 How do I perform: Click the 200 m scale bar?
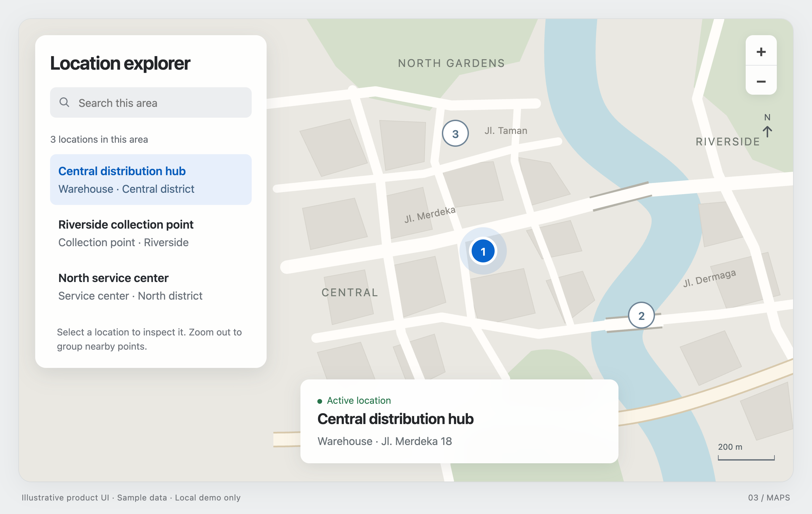pyautogui.click(x=746, y=451)
